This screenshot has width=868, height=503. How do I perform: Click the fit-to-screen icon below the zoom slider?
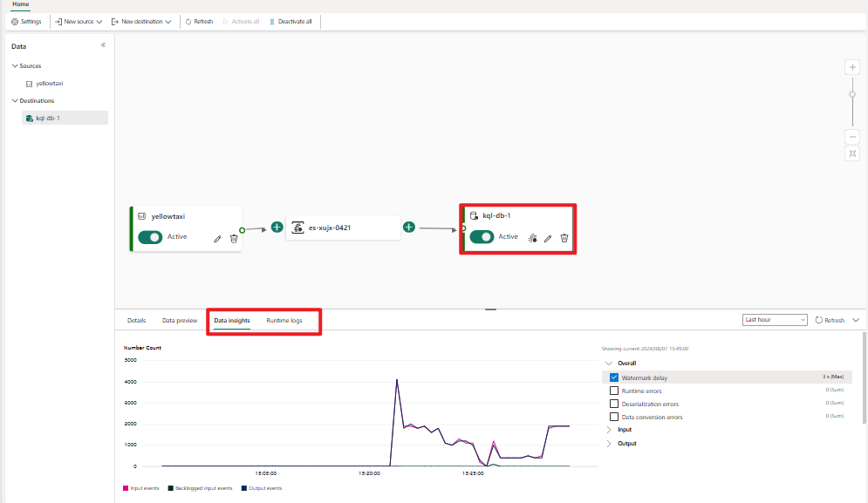[851, 153]
